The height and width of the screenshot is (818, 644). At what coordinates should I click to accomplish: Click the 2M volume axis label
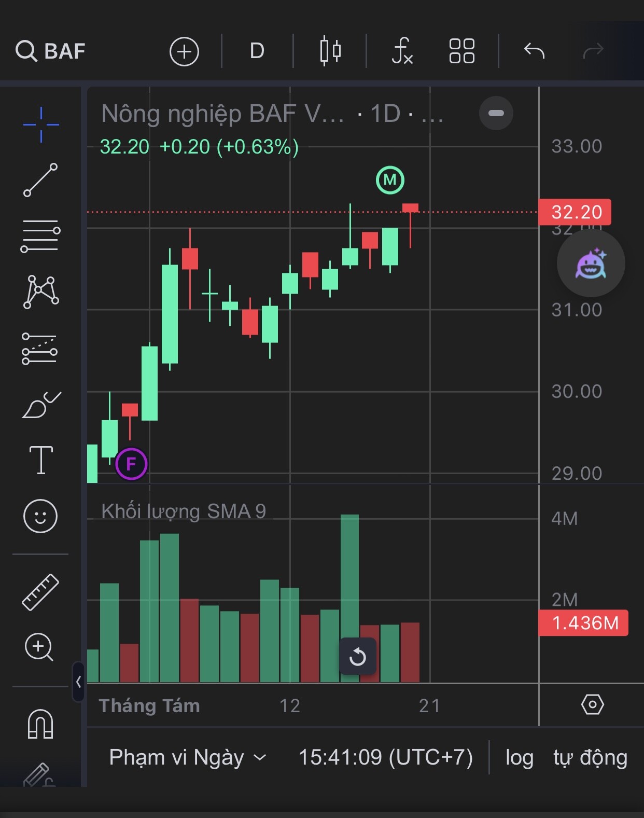(565, 600)
